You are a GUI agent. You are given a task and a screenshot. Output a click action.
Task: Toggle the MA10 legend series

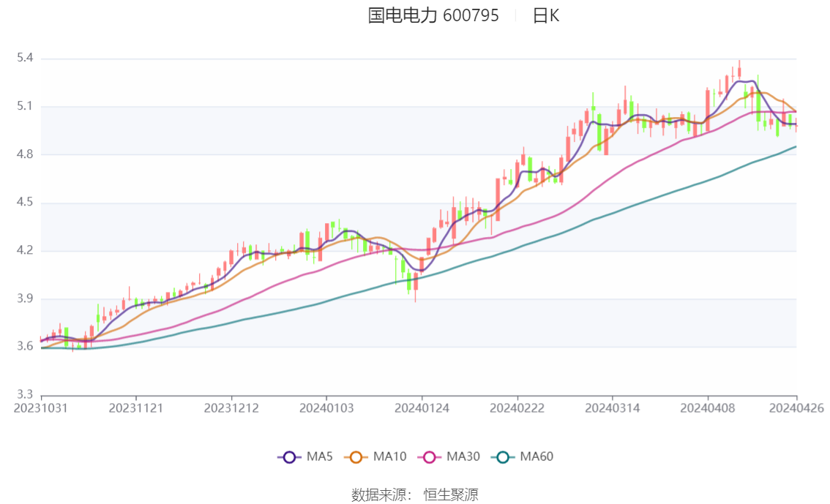tap(375, 456)
